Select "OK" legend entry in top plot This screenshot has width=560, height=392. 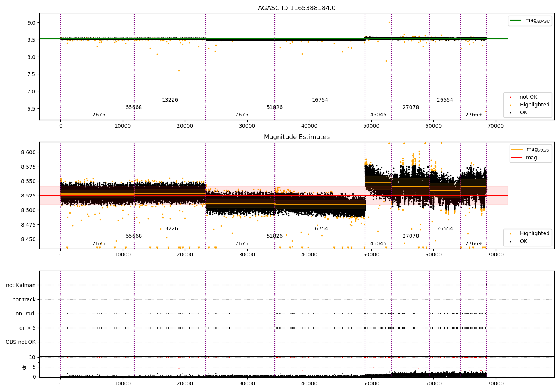[x=523, y=113]
